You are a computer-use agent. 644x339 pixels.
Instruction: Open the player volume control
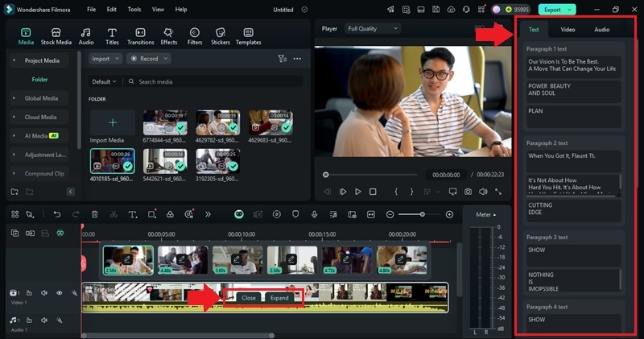[x=483, y=192]
